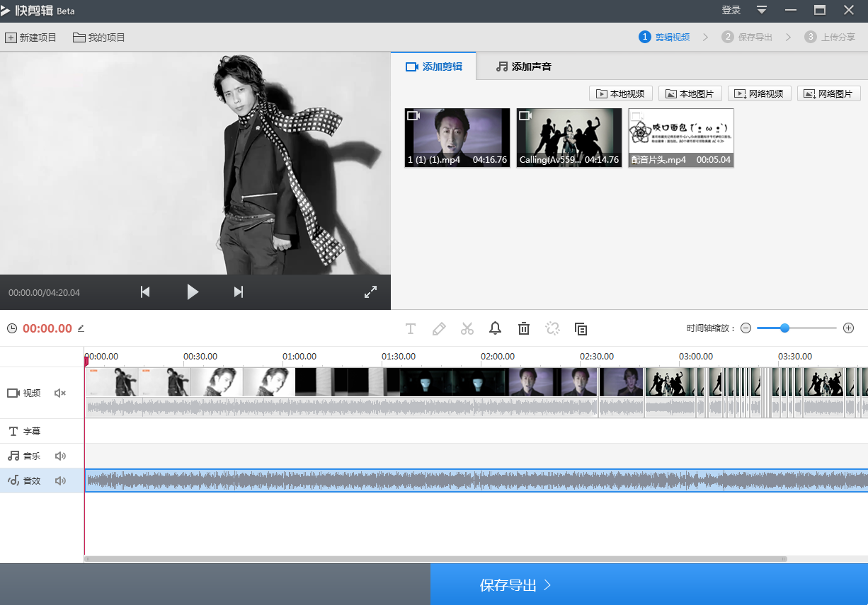
Task: Minimize the 快剪辑 window
Action: (791, 10)
